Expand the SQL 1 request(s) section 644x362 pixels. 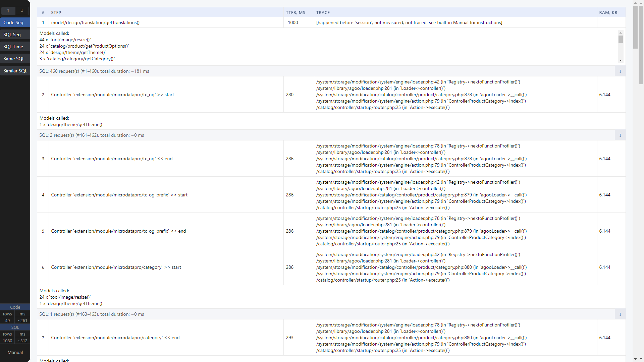620,314
